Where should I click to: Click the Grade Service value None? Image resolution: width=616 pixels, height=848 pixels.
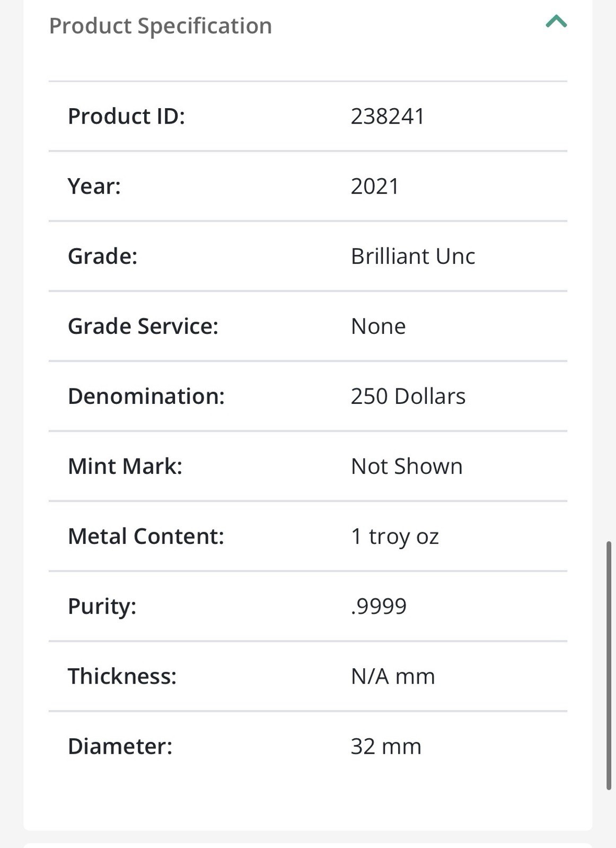point(379,326)
